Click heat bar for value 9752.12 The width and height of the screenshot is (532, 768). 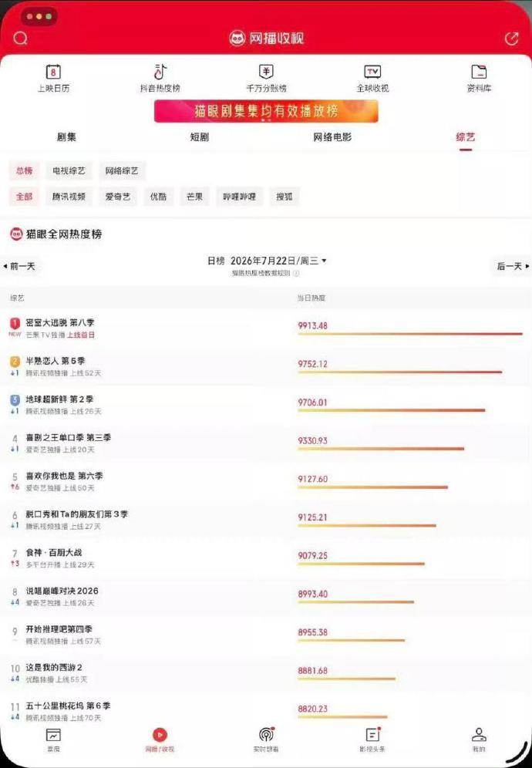(x=399, y=372)
